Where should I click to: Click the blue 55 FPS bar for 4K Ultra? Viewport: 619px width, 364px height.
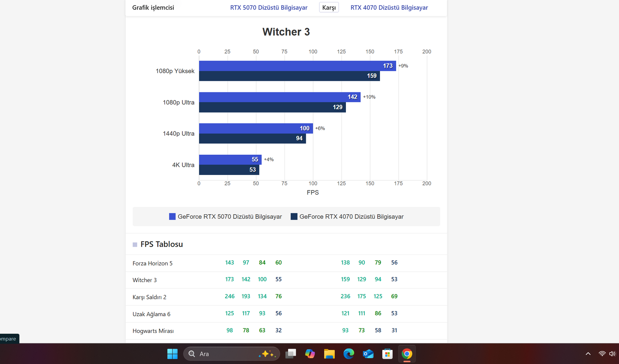click(x=230, y=160)
